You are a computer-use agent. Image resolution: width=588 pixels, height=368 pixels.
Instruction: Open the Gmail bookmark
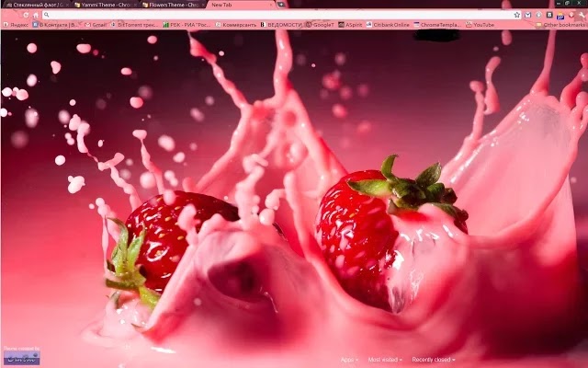coord(96,25)
